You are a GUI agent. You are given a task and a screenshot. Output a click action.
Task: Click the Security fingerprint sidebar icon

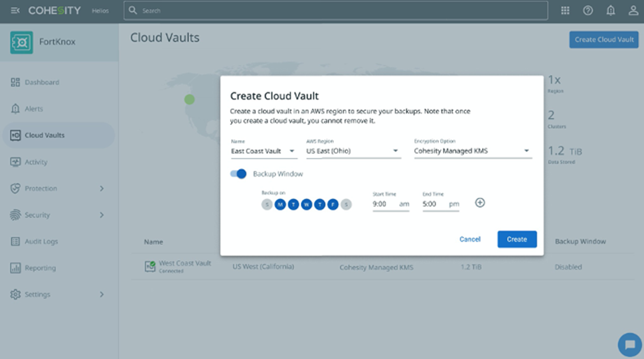pos(15,214)
